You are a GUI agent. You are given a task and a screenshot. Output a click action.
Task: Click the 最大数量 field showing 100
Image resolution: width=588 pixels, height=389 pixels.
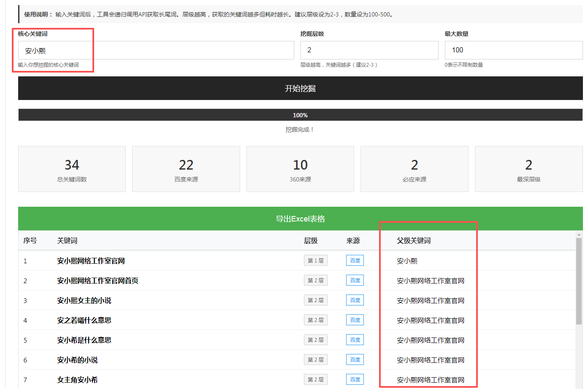(513, 50)
